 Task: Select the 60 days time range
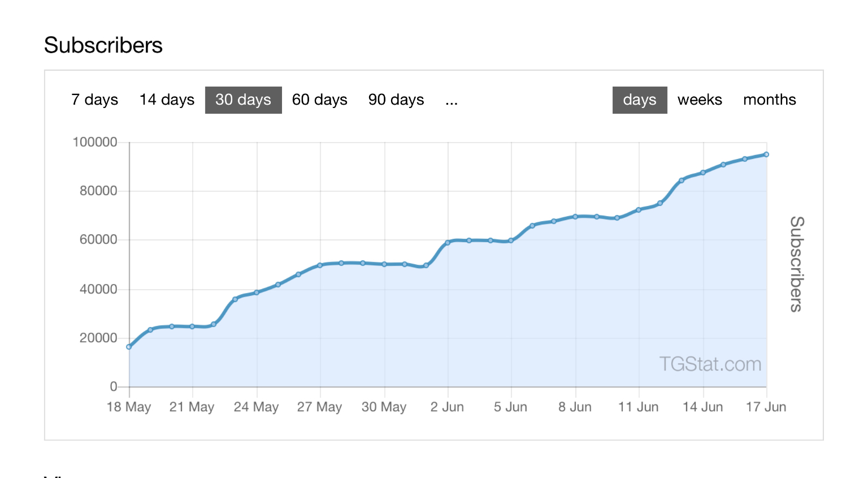(319, 100)
